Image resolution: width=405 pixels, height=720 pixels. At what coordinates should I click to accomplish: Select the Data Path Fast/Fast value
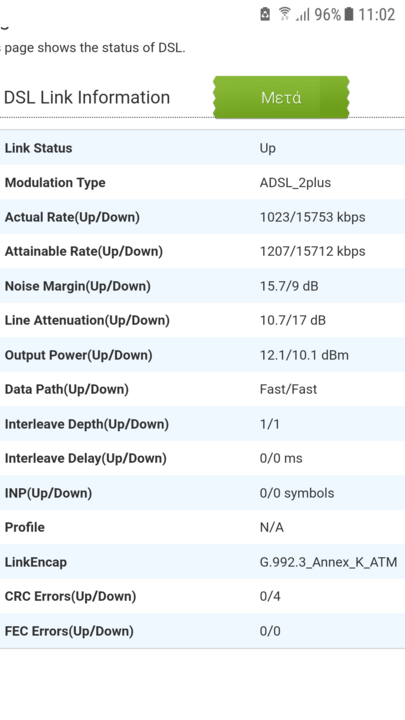click(x=288, y=389)
